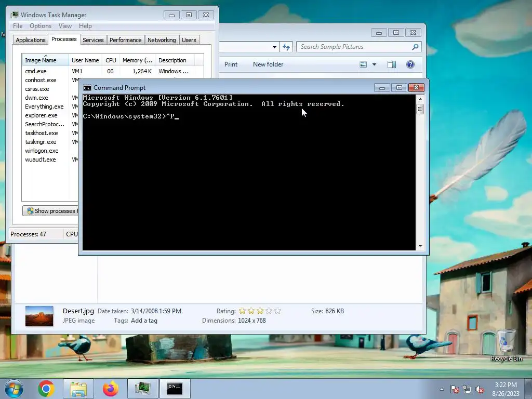Switch to the Performance tab
Screen dimensions: 532x399
coord(126,40)
